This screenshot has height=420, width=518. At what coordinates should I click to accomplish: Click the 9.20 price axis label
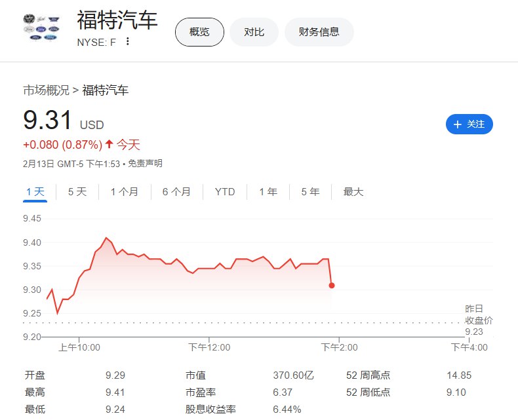coord(32,337)
